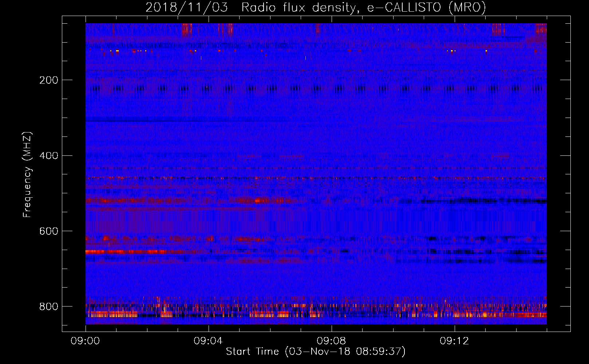Click the '09:08' time tick label

tap(331, 341)
